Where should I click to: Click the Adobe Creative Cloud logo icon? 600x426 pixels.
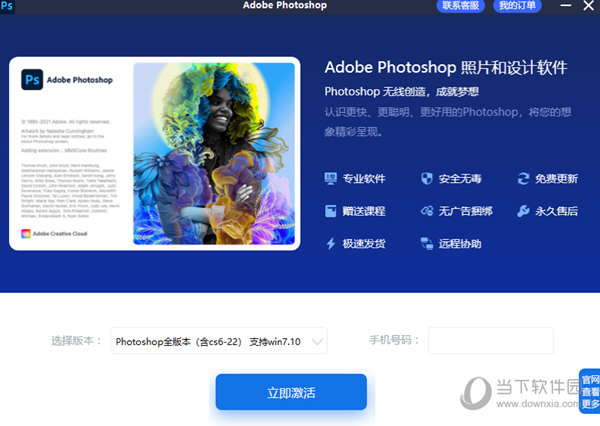[x=26, y=233]
